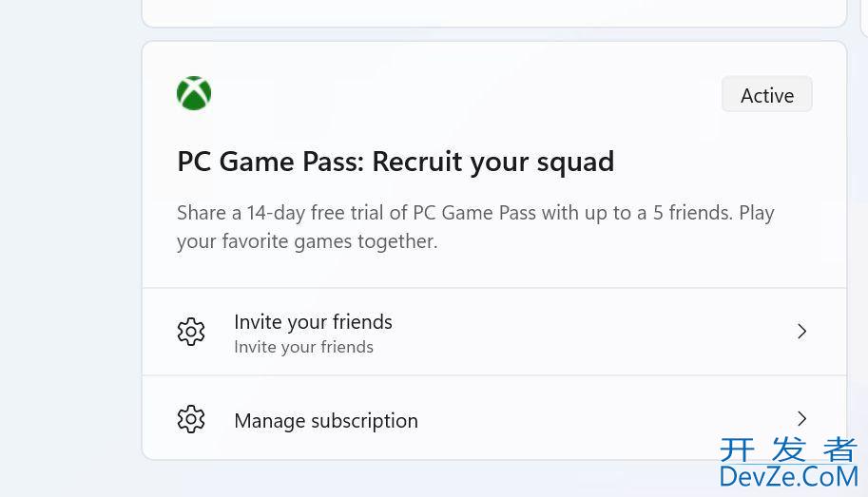
Task: Click the second description line about favorite games
Action: click(x=307, y=242)
